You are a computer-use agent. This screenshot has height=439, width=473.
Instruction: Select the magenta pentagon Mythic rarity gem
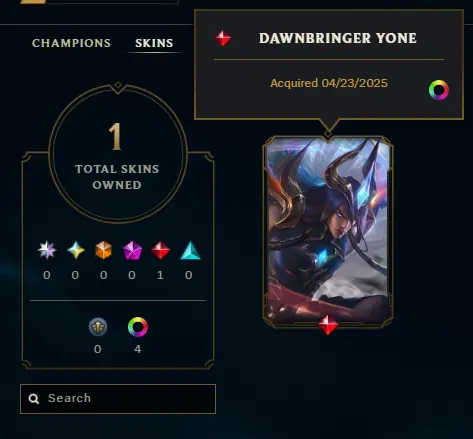pos(132,250)
